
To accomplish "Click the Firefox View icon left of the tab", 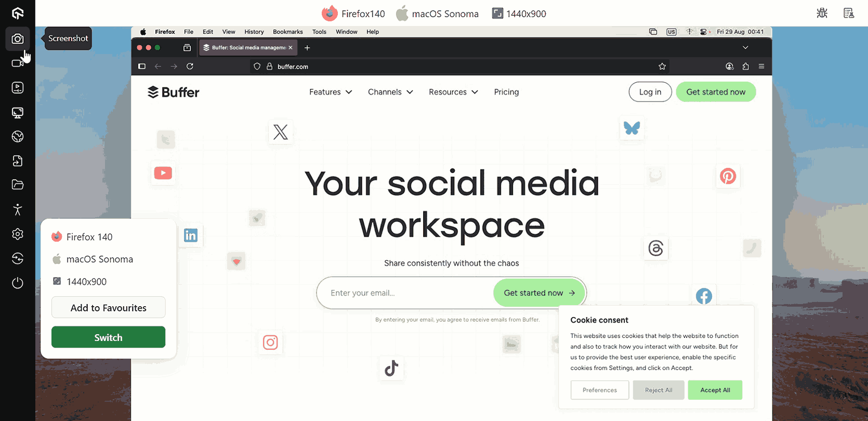I will pos(187,48).
